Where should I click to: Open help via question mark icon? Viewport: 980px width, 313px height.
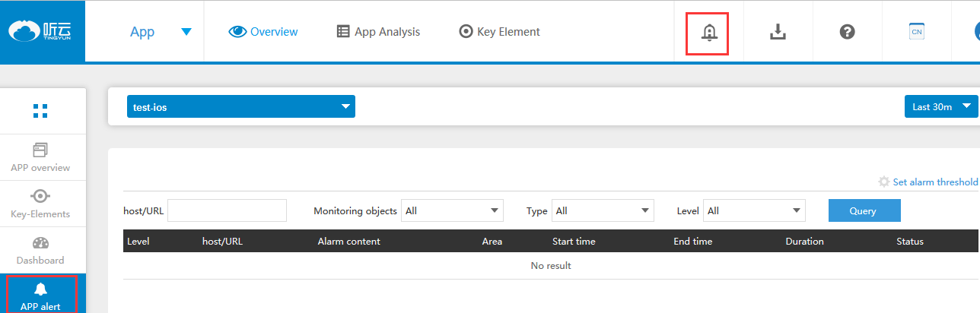coord(847,32)
